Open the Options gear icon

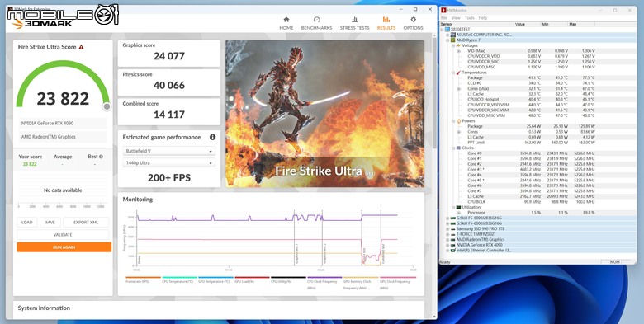click(x=413, y=19)
